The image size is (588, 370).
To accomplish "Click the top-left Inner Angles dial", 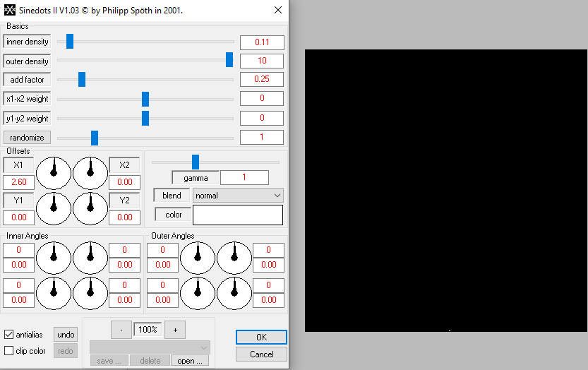I will pyautogui.click(x=54, y=258).
